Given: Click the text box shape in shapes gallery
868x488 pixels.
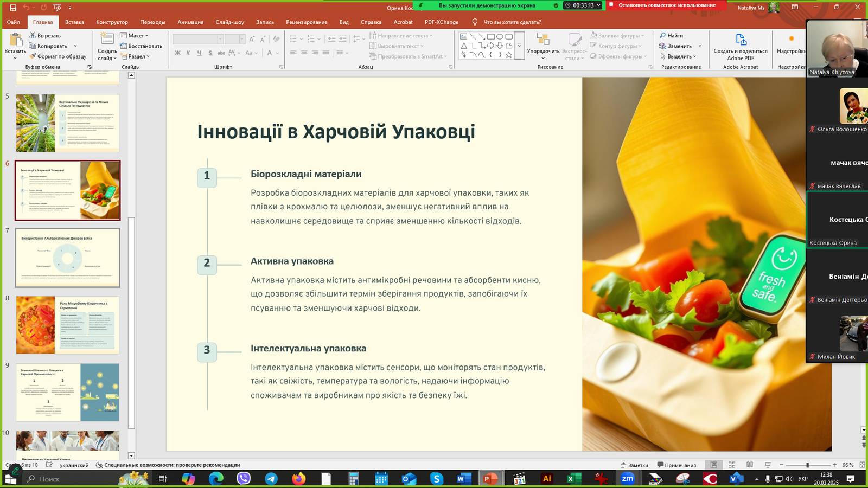Looking at the screenshot, I should pos(464,36).
